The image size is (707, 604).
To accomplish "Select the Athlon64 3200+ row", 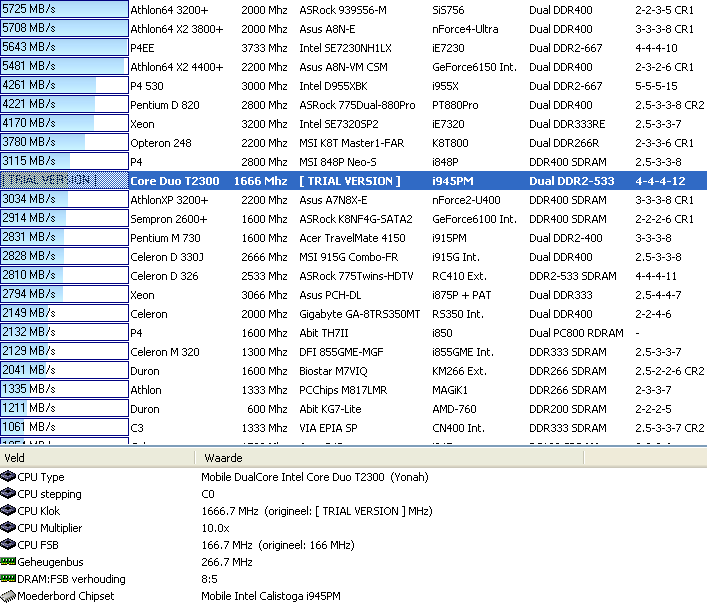I will 354,10.
